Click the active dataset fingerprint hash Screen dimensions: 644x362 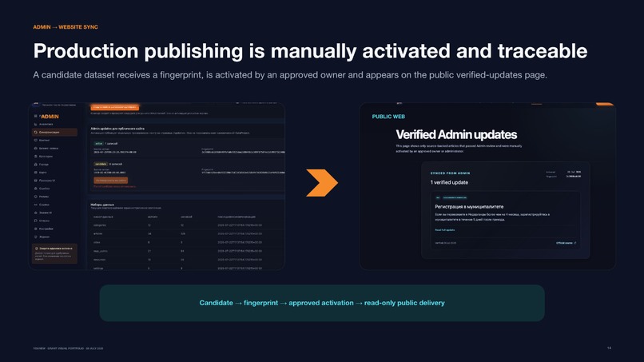tap(243, 152)
